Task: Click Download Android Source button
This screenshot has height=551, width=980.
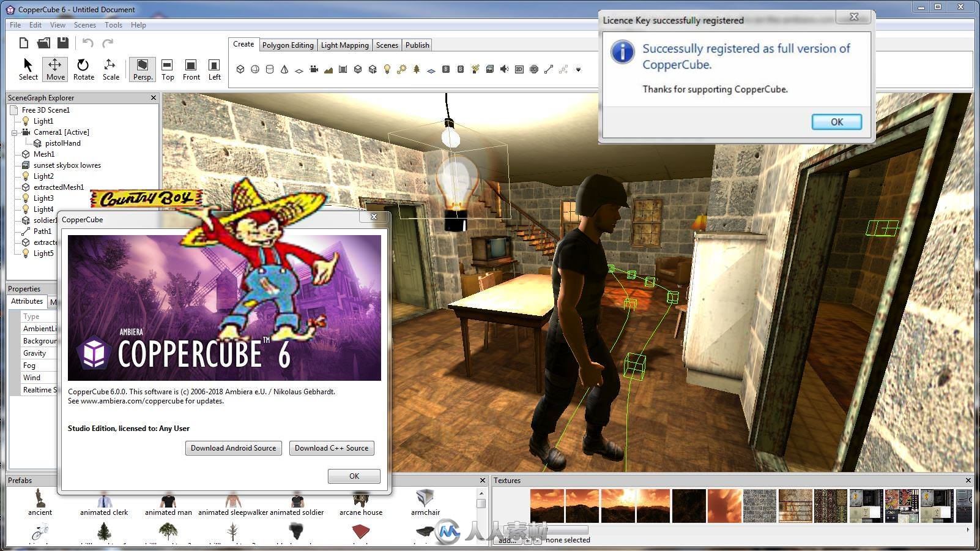Action: [x=233, y=448]
